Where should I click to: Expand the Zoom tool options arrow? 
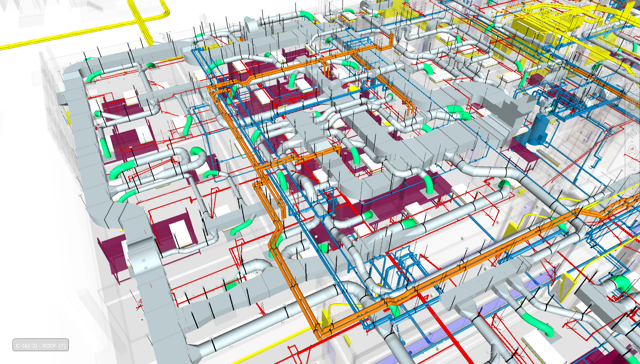(x=632, y=125)
